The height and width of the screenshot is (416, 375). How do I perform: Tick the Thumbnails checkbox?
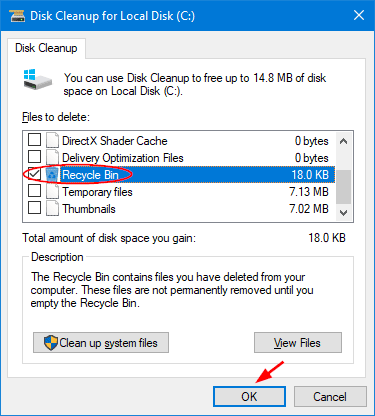(x=34, y=208)
